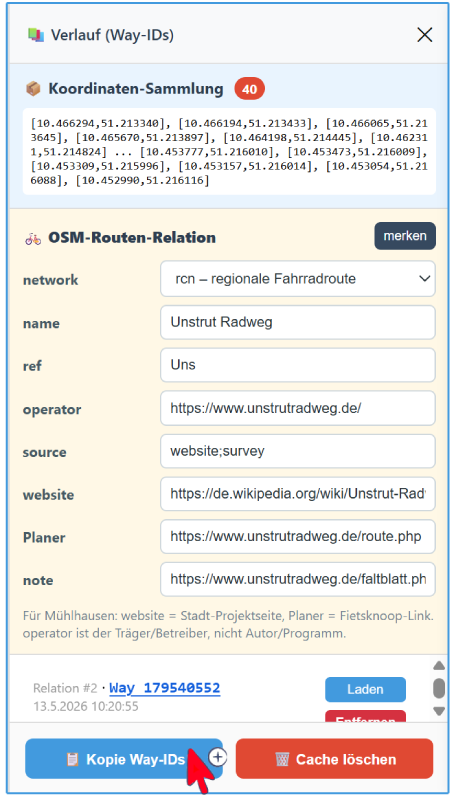The width and height of the screenshot is (456, 800).
Task: Click the network label
Action: click(x=50, y=280)
